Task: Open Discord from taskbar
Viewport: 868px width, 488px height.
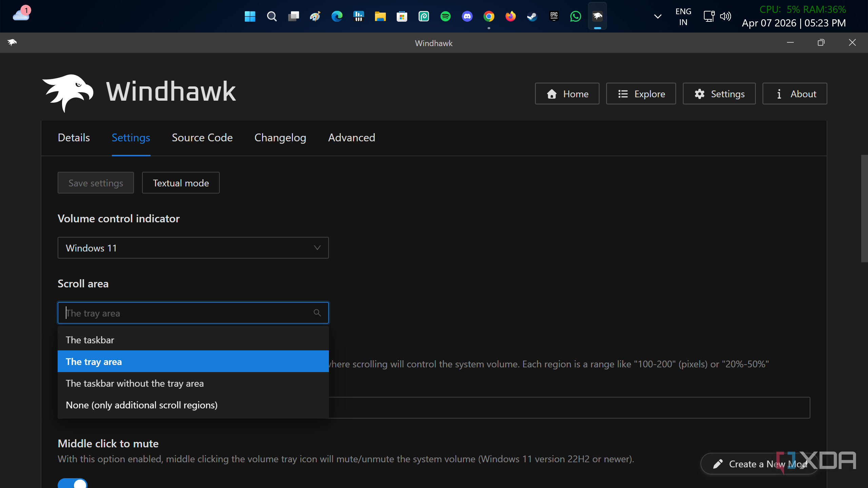Action: (x=467, y=16)
